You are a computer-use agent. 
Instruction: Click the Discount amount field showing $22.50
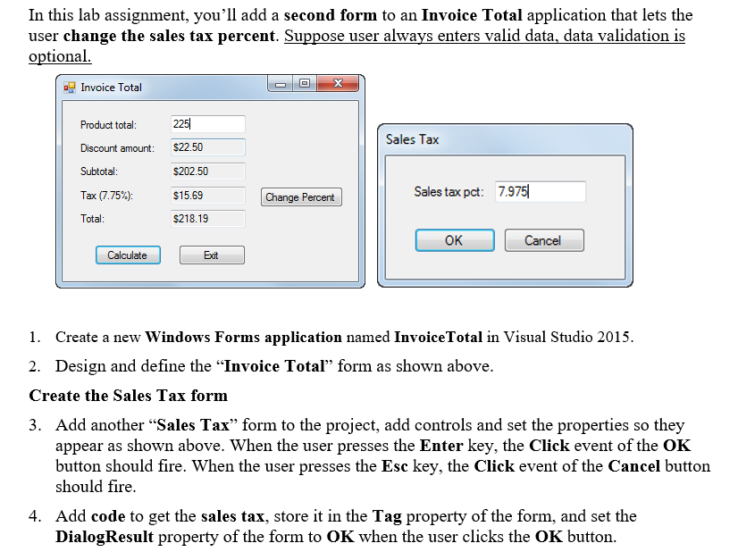tap(207, 147)
